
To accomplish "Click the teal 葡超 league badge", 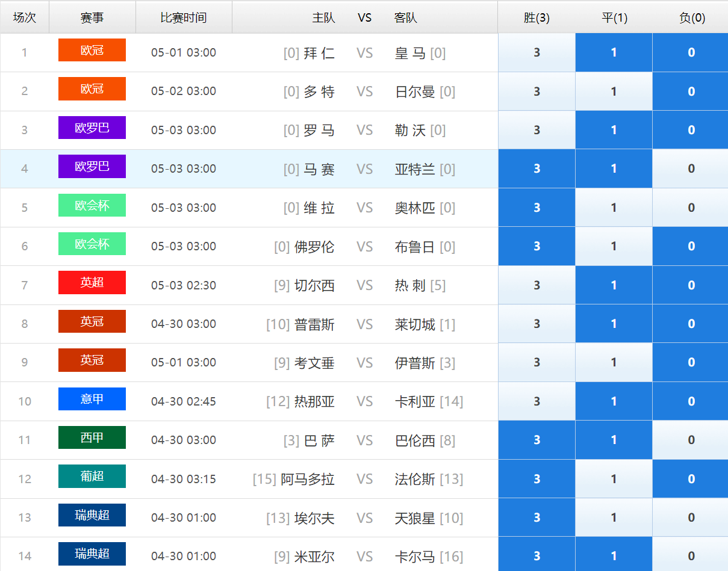I will (x=92, y=476).
